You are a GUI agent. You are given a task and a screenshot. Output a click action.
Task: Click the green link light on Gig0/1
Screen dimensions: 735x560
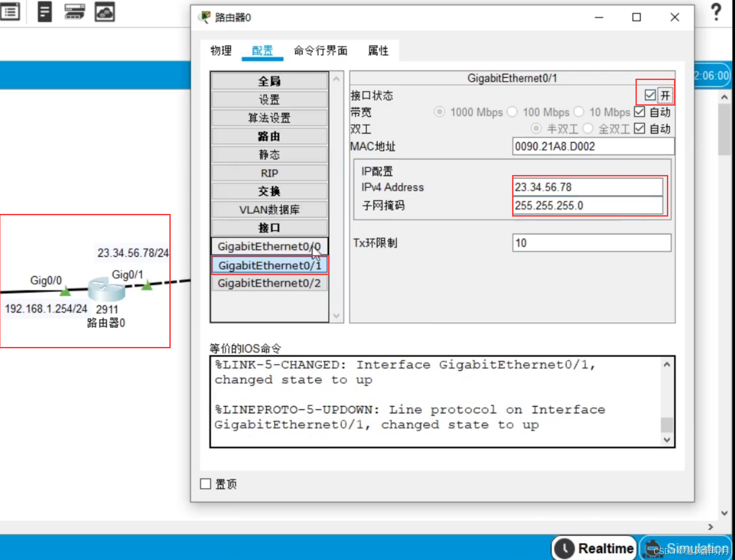(x=147, y=286)
